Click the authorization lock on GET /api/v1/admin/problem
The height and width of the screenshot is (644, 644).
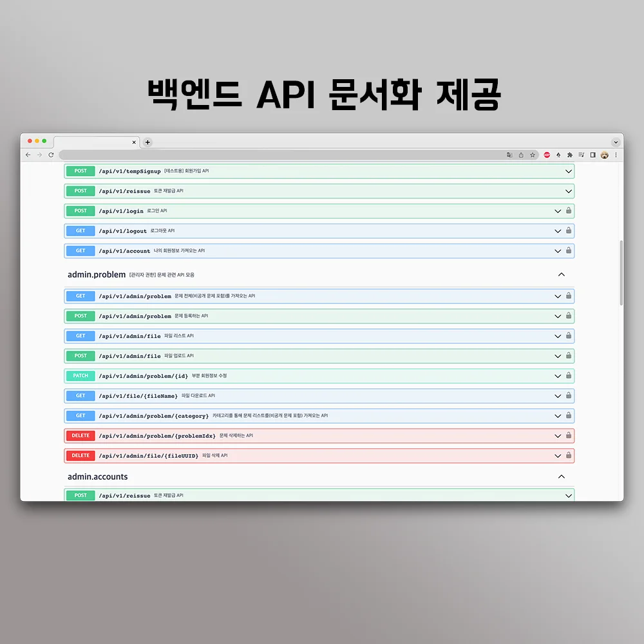click(569, 296)
